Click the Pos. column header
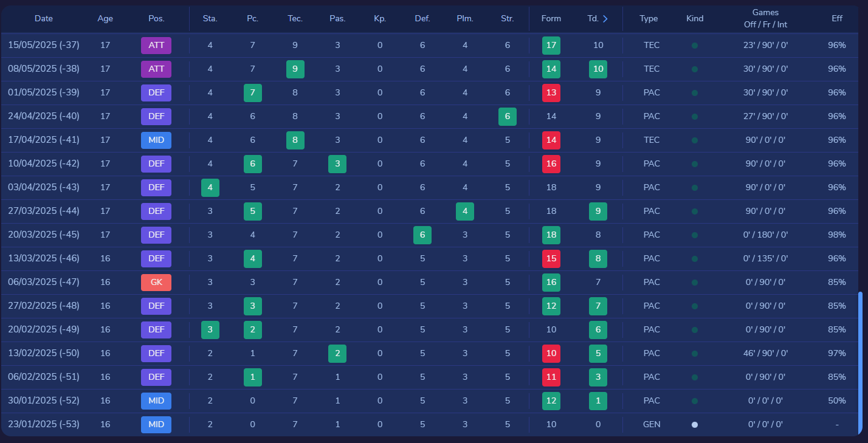Image resolution: width=868 pixels, height=443 pixels. (x=156, y=19)
